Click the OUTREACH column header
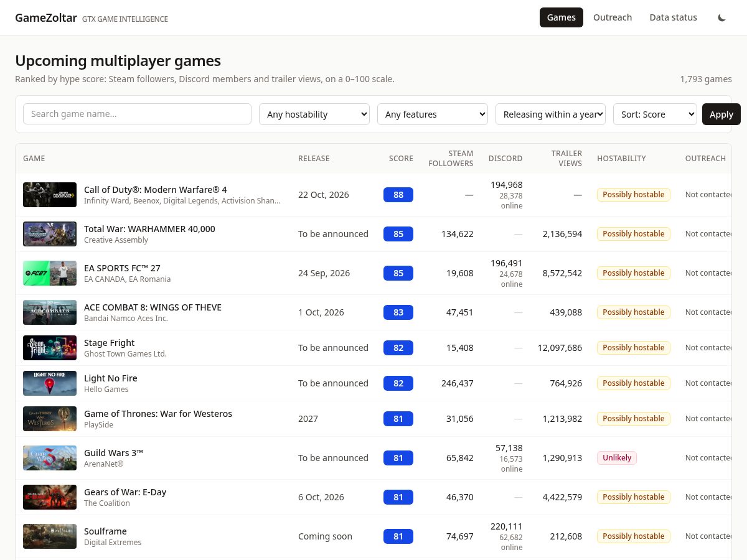Image resolution: width=747 pixels, height=560 pixels. click(705, 159)
